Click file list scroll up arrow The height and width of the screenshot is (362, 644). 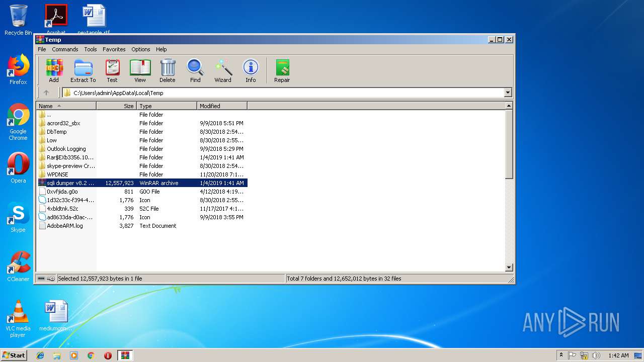coord(509,106)
